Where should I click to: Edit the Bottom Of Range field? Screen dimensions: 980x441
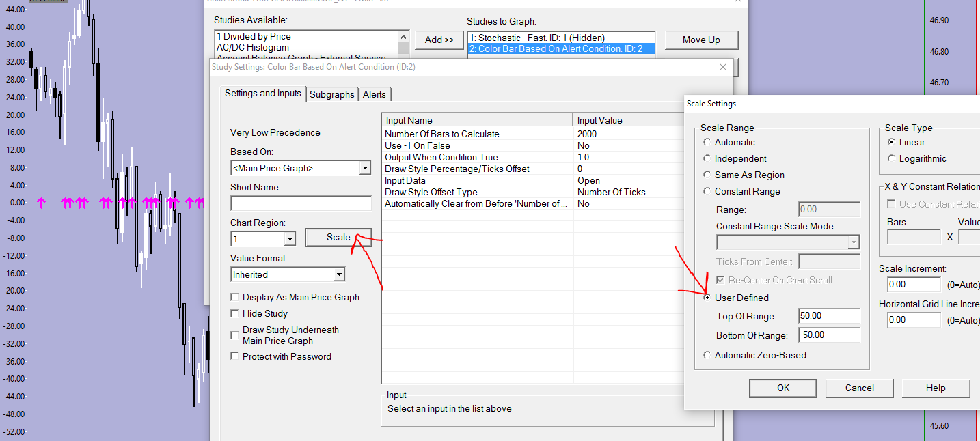pyautogui.click(x=829, y=335)
